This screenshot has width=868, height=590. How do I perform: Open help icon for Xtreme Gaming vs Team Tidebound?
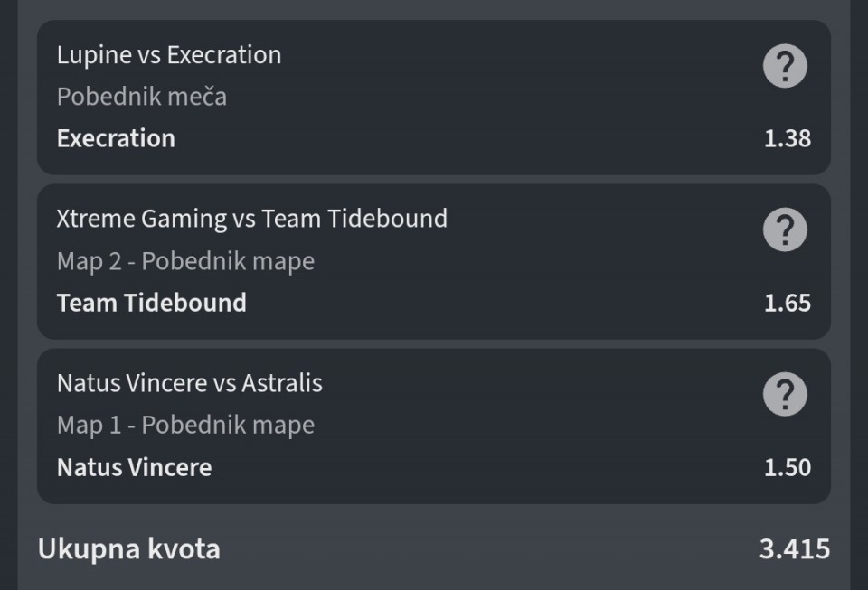coord(785,229)
